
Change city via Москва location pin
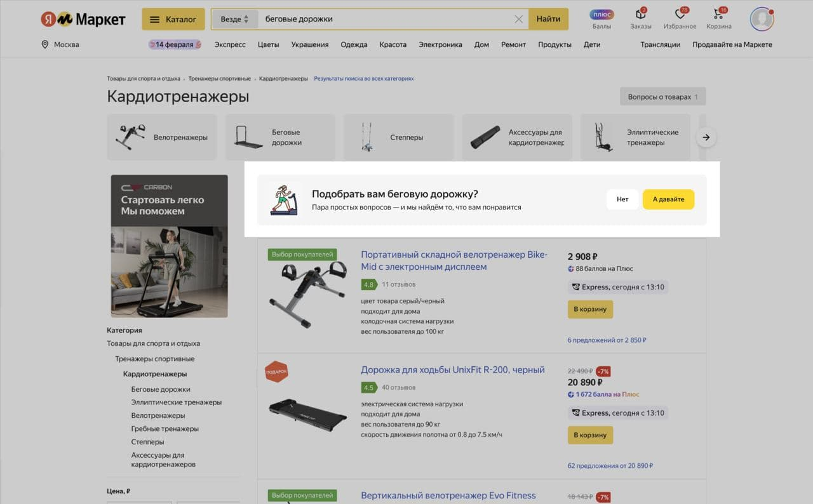tap(60, 44)
